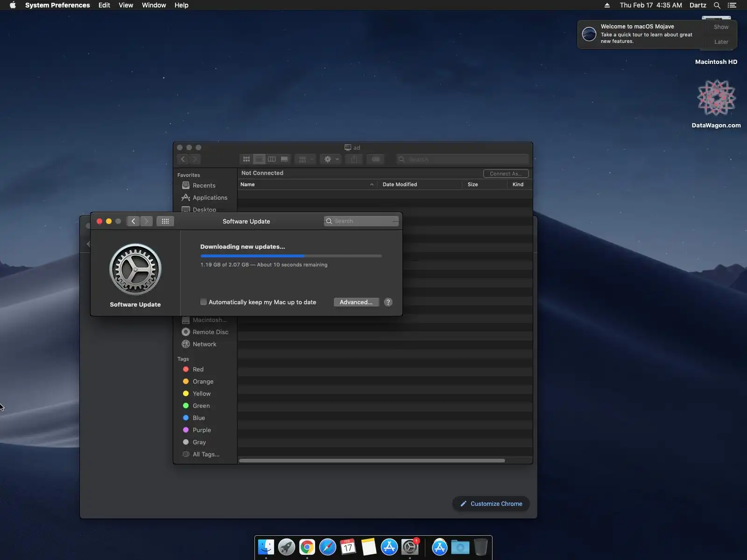The image size is (747, 560).
Task: Open Software Update help with question mark
Action: pyautogui.click(x=388, y=302)
